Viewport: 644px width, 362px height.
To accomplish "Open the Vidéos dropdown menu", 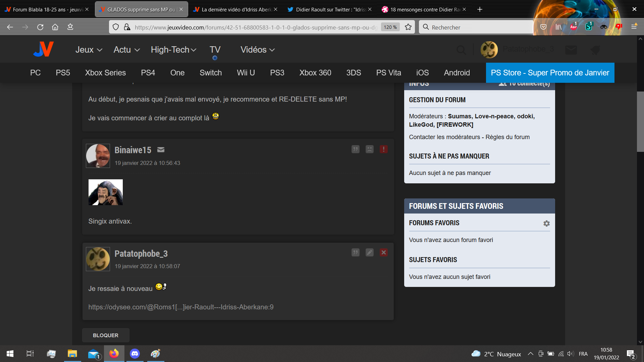I will pos(257,50).
